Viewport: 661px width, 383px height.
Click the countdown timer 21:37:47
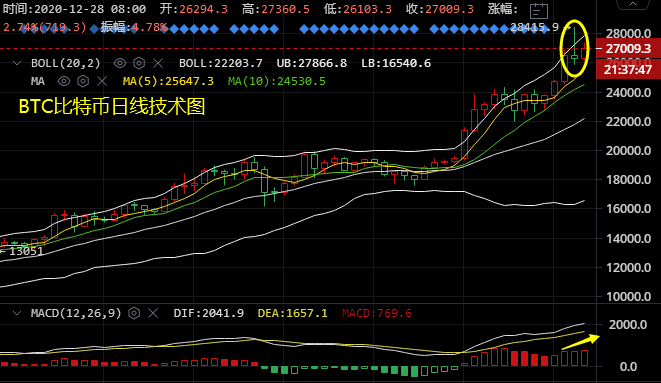pyautogui.click(x=628, y=70)
